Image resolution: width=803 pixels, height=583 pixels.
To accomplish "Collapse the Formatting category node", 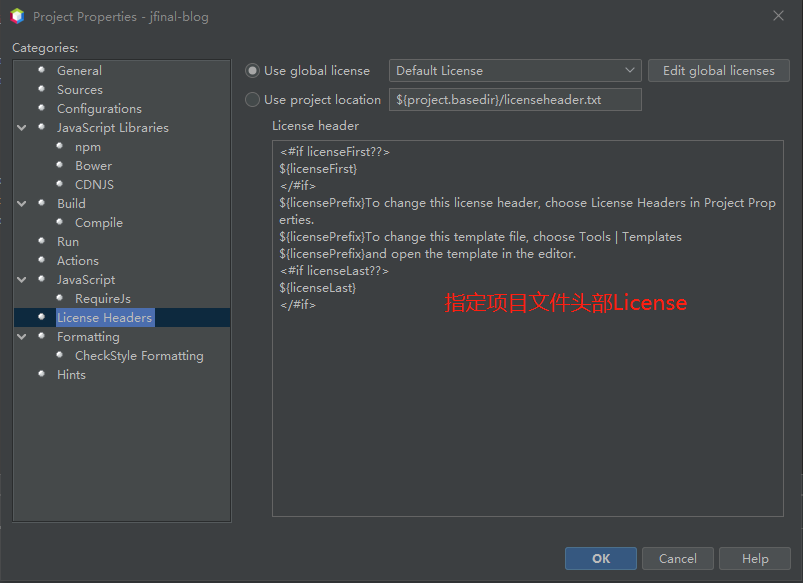I will pyautogui.click(x=22, y=337).
